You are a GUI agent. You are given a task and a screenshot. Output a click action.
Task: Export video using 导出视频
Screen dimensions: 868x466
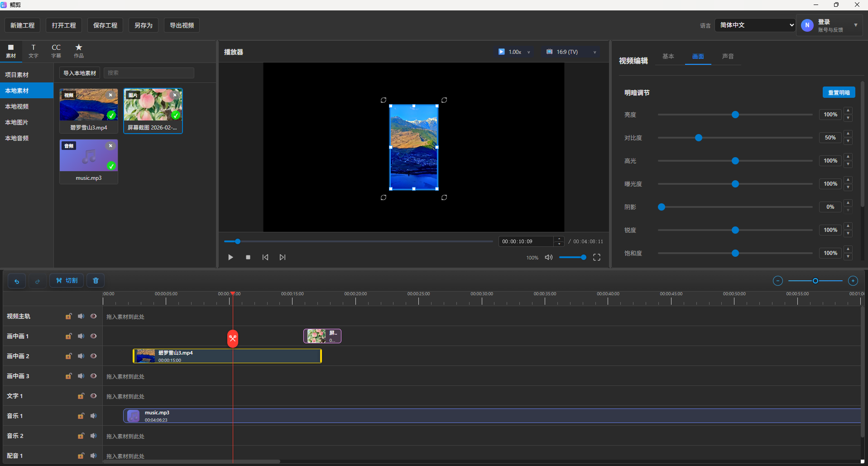[x=182, y=25]
